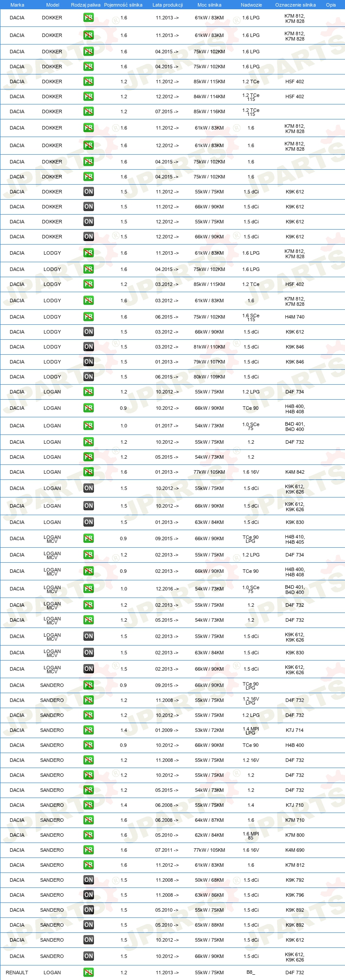This screenshot has height=980, width=345.
Task: Click PB fuel icon in SANDERO K7M 710 row
Action: tap(88, 820)
